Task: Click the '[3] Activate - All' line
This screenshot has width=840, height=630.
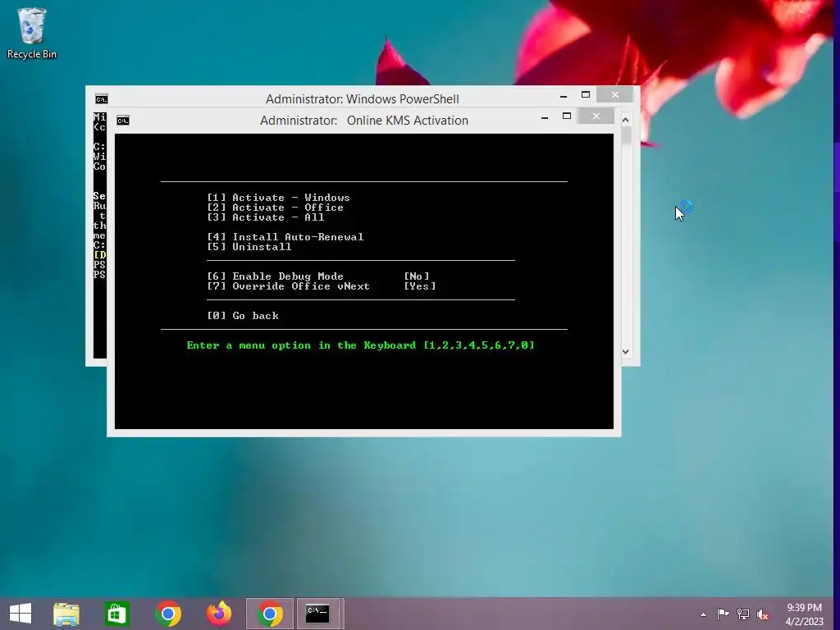Action: pos(266,217)
